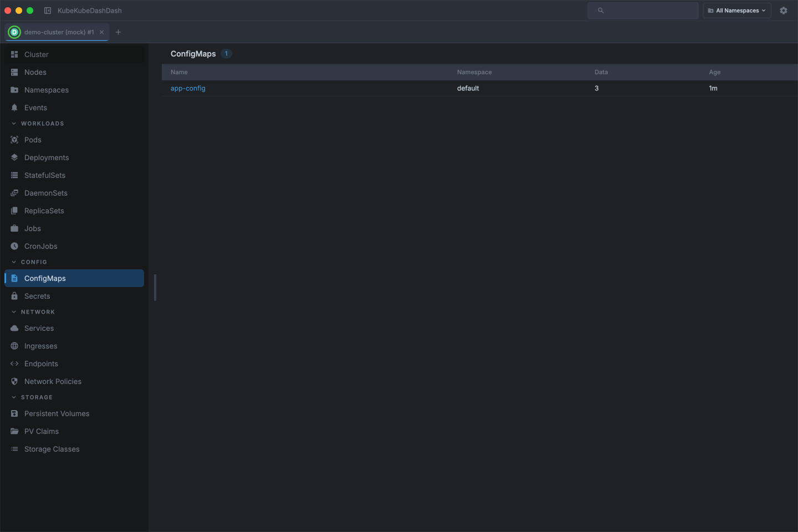
Task: Collapse the Network section
Action: [x=33, y=312]
